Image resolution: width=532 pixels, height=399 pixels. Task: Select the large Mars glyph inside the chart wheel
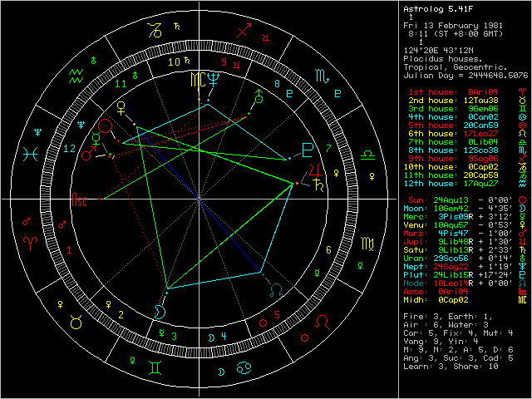[89, 154]
